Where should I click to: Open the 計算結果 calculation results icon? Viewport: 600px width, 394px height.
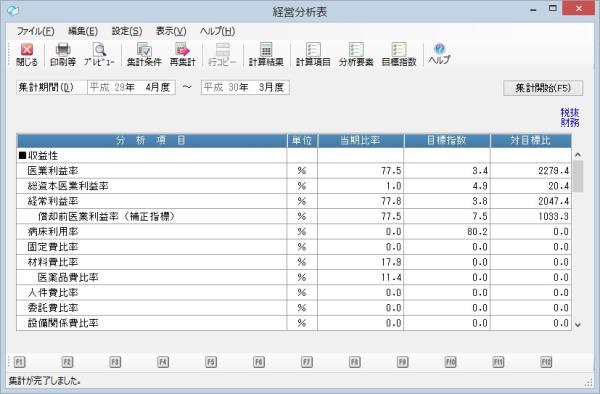pos(266,55)
